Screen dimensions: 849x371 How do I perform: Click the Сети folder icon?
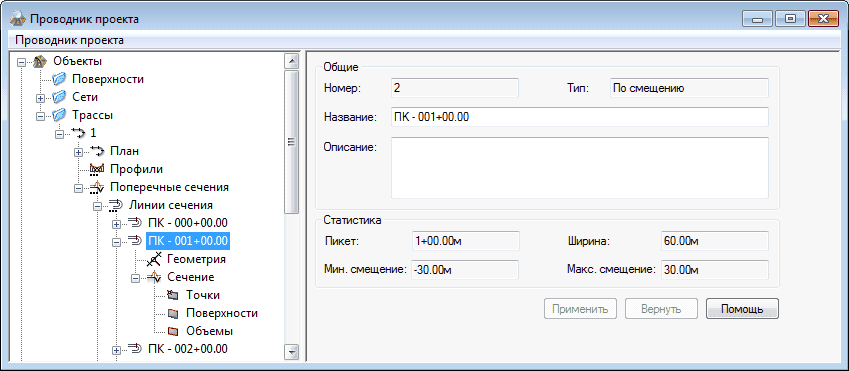click(59, 97)
